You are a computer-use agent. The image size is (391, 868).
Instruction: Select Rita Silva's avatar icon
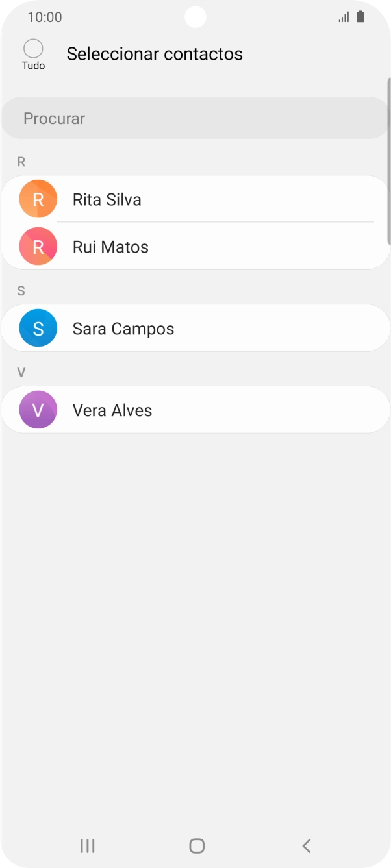coord(37,199)
